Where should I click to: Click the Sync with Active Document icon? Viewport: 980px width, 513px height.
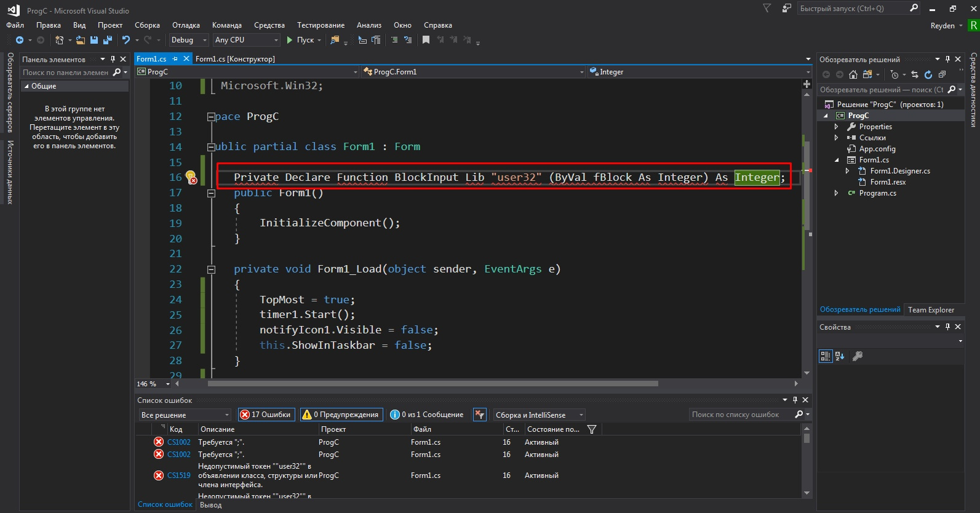point(915,74)
